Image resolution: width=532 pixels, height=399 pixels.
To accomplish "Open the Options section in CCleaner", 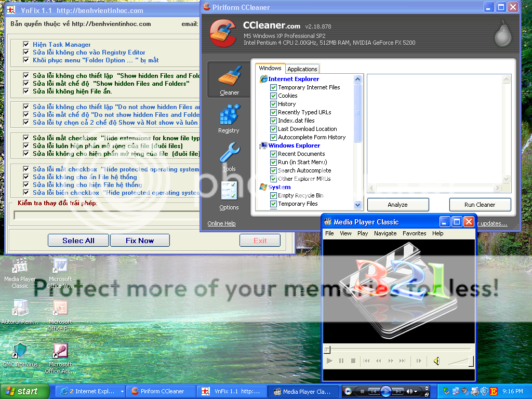I will point(229,195).
